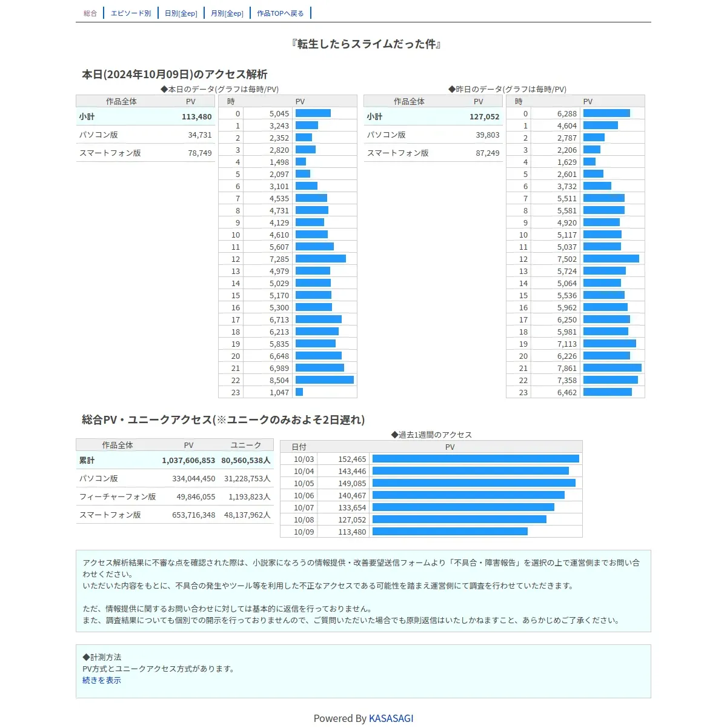This screenshot has height=728, width=727.
Task: Click the ユニーク column header
Action: click(246, 446)
